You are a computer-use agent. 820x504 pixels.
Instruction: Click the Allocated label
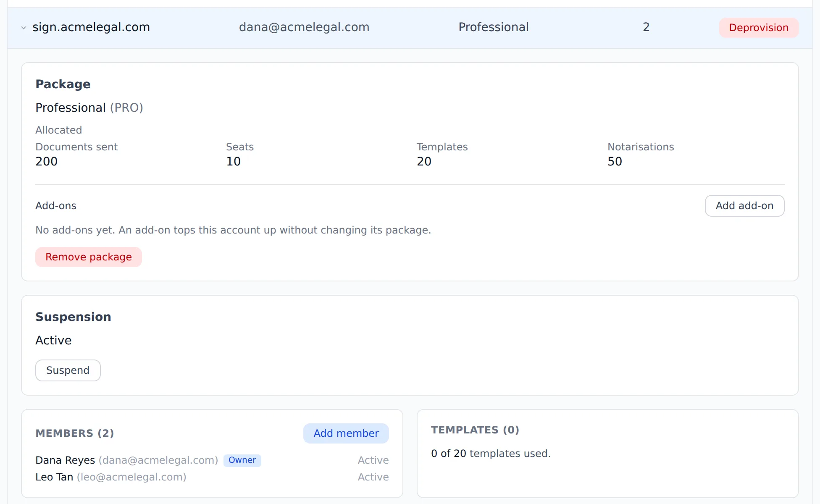59,130
